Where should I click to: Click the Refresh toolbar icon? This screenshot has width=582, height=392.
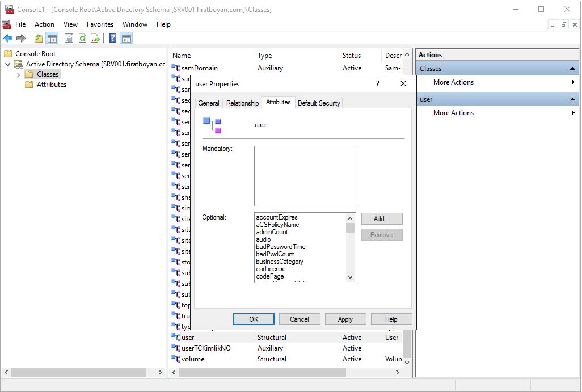click(x=82, y=38)
